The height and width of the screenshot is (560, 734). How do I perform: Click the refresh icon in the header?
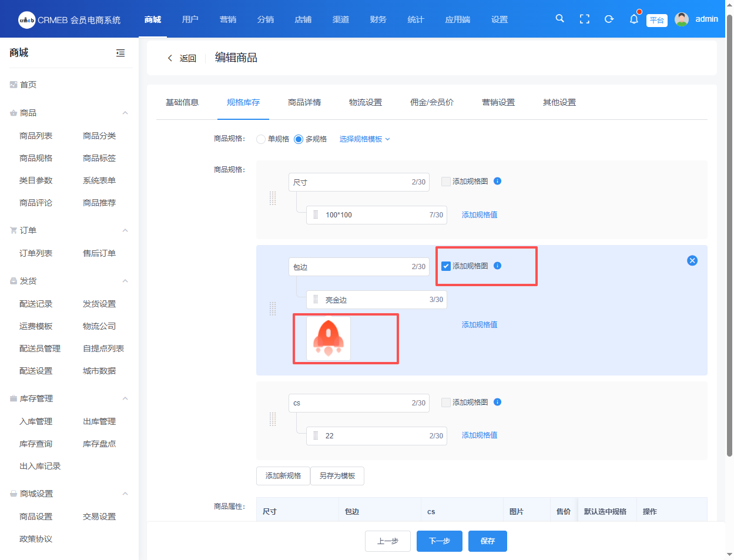tap(609, 19)
